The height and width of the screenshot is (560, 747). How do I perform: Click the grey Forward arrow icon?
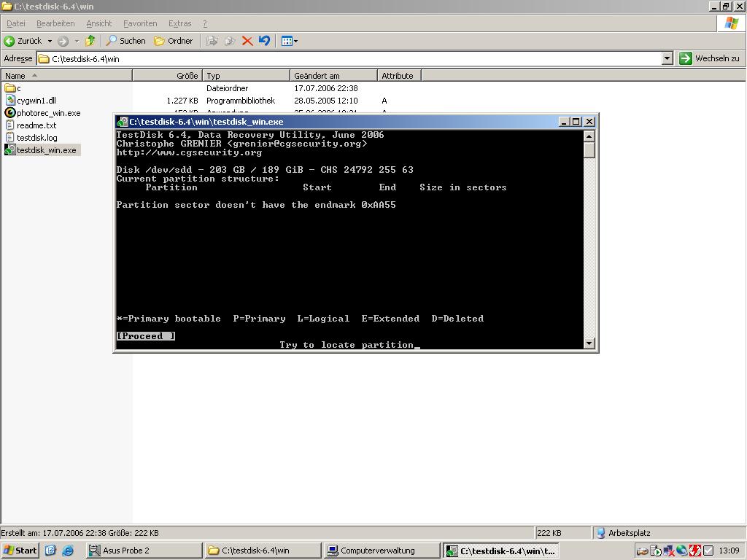tap(63, 42)
